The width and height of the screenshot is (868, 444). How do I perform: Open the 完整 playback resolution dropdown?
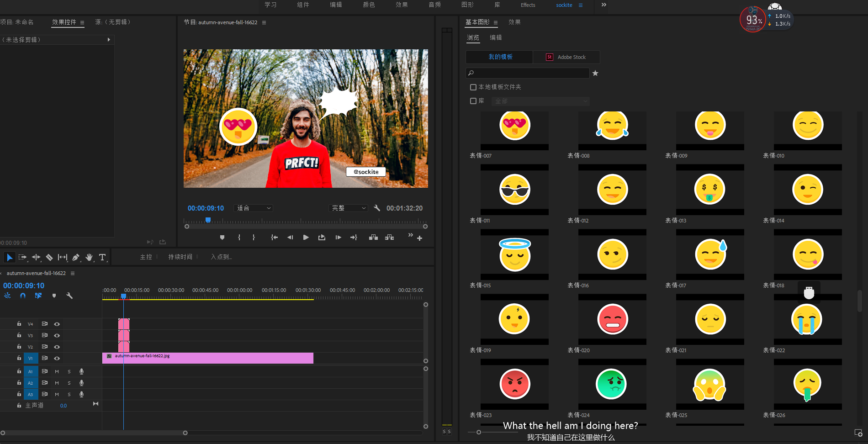[x=348, y=208]
